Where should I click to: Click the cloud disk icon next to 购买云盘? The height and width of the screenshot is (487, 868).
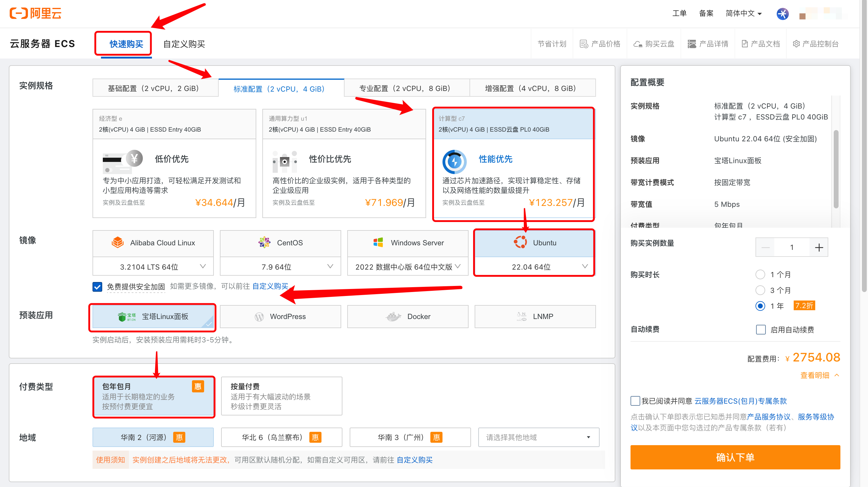(x=638, y=44)
